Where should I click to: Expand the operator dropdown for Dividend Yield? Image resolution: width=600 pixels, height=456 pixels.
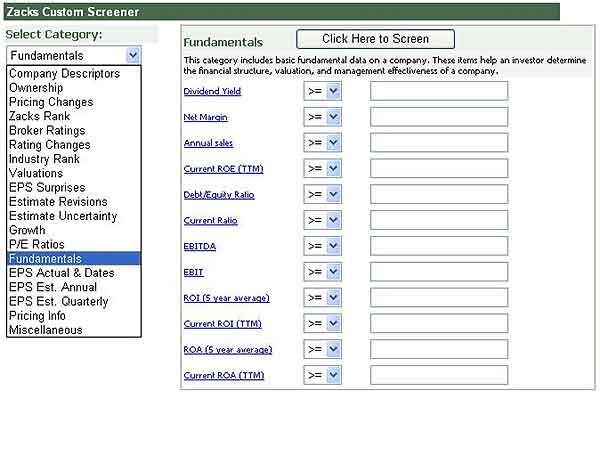tap(323, 91)
